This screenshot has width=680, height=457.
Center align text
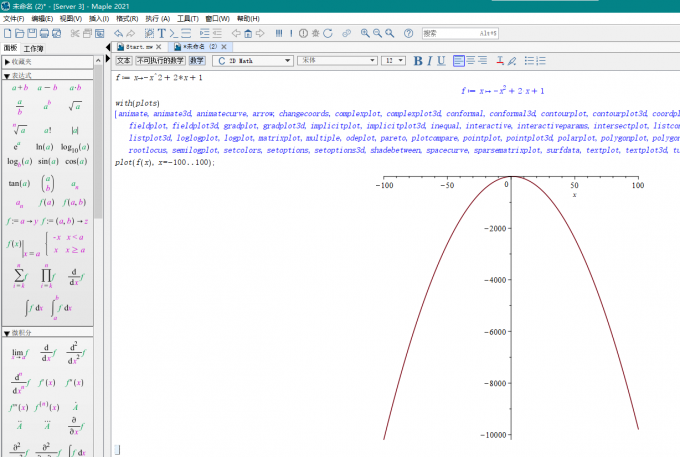pyautogui.click(x=471, y=61)
